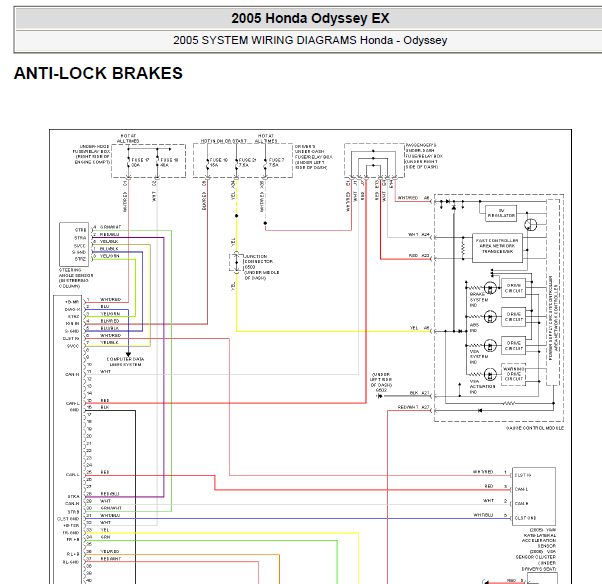This screenshot has width=602, height=584.
Task: Click the 'DRIVER'S UNDER-DASH FUSE/RELAY BOX' description
Action: [314, 157]
